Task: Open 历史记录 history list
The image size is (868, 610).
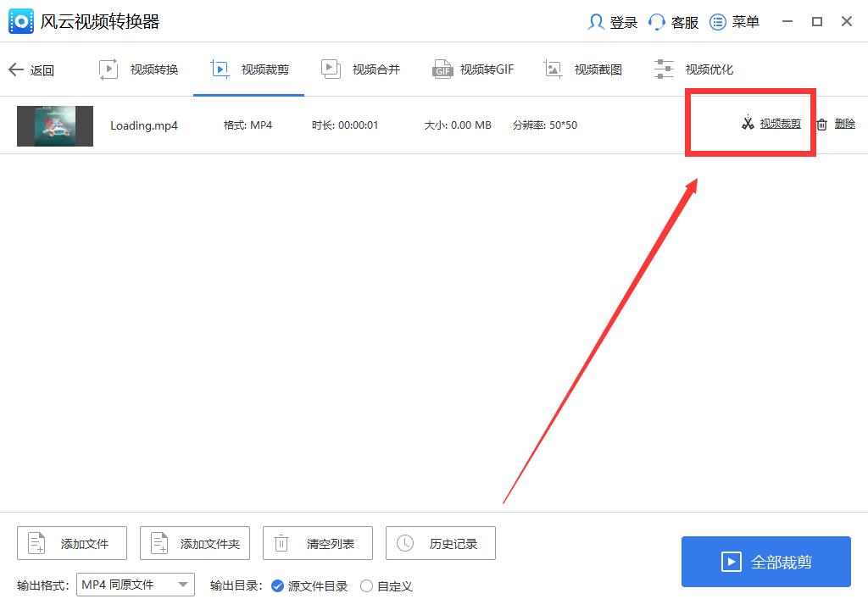Action: 440,543
